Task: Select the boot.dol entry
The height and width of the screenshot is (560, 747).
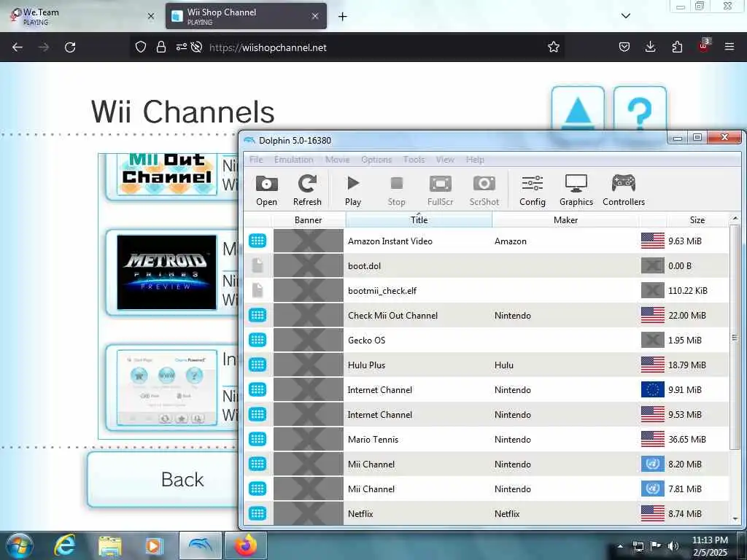Action: pyautogui.click(x=487, y=265)
